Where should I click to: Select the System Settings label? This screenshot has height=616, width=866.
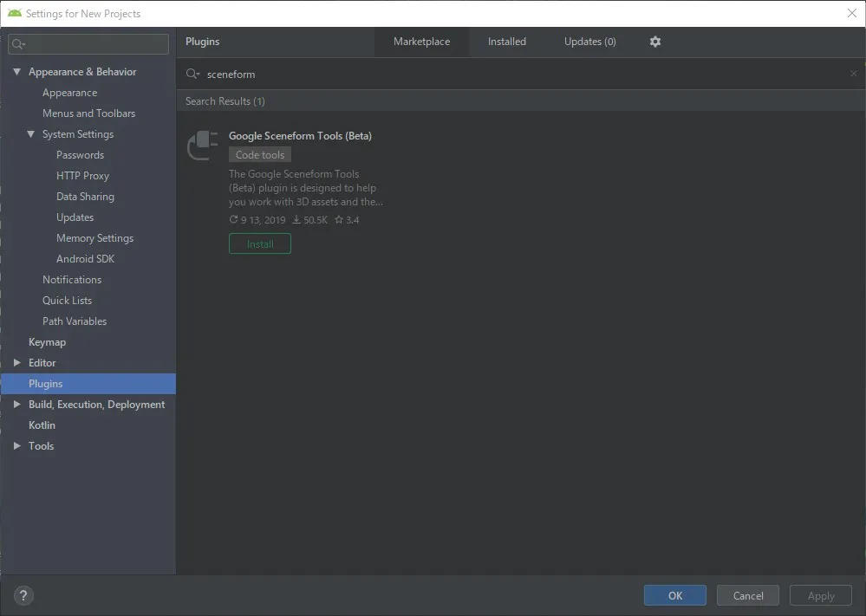coord(78,134)
